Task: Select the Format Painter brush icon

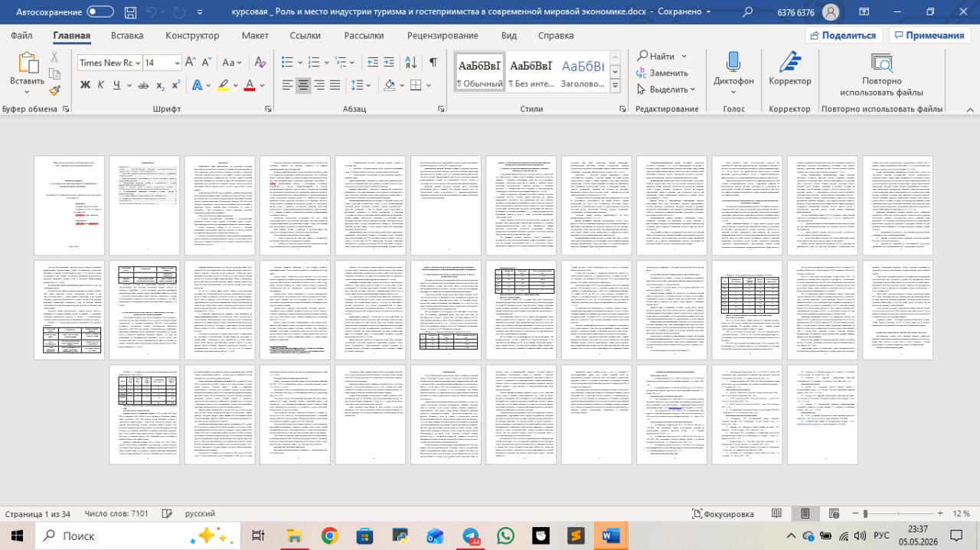Action: (x=55, y=90)
